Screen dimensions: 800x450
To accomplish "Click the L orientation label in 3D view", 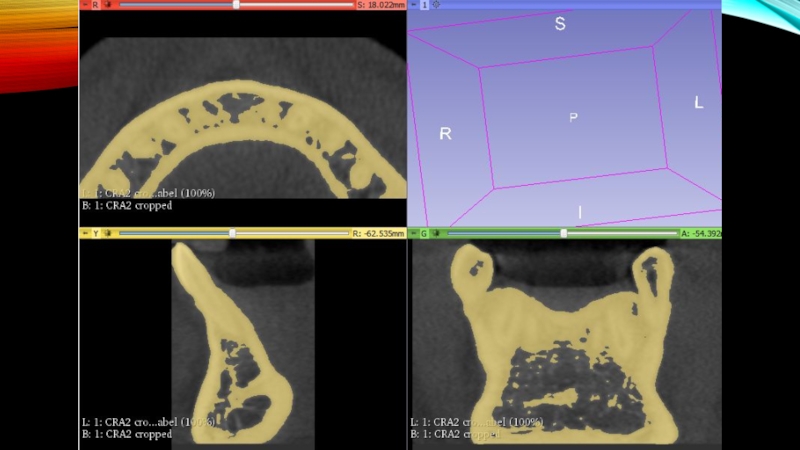I will click(699, 103).
